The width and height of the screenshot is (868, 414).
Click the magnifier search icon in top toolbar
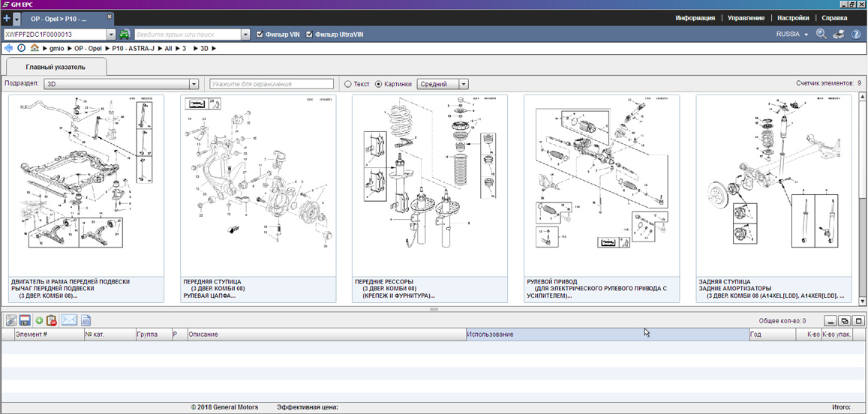pos(821,34)
